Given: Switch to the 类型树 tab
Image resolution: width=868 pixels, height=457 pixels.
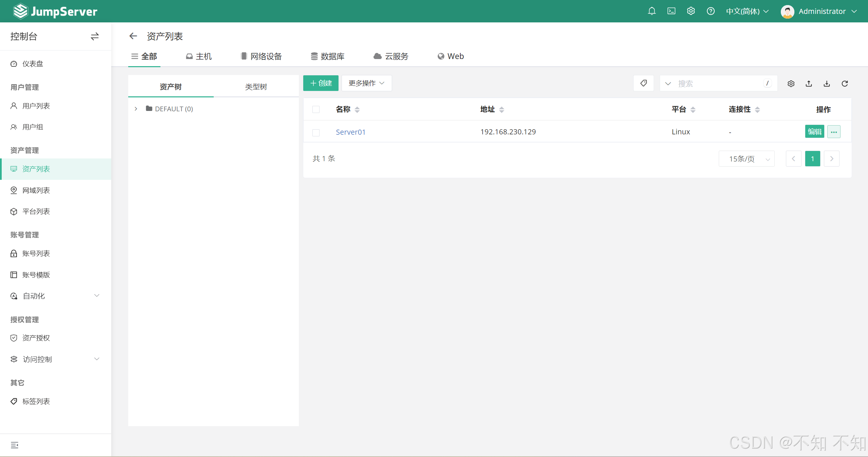Looking at the screenshot, I should pos(256,87).
